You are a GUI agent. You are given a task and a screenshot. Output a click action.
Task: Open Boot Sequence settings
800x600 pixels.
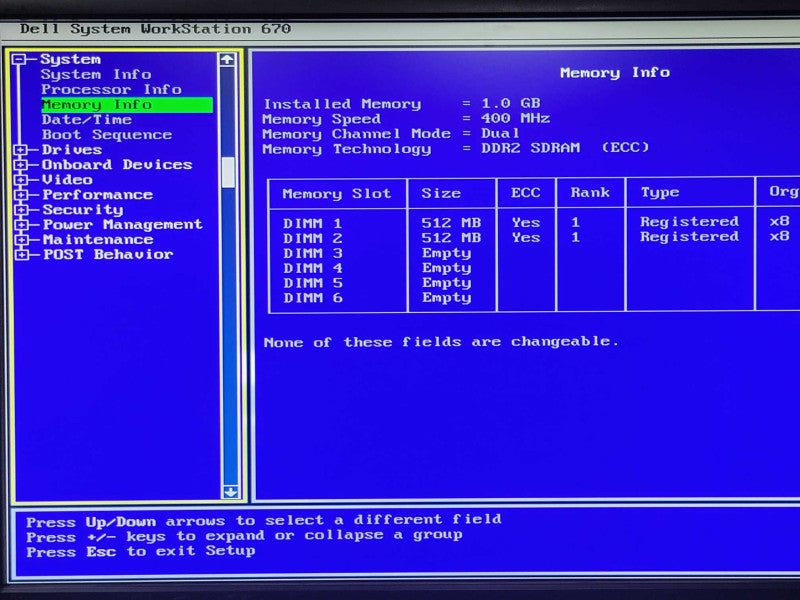click(x=107, y=135)
